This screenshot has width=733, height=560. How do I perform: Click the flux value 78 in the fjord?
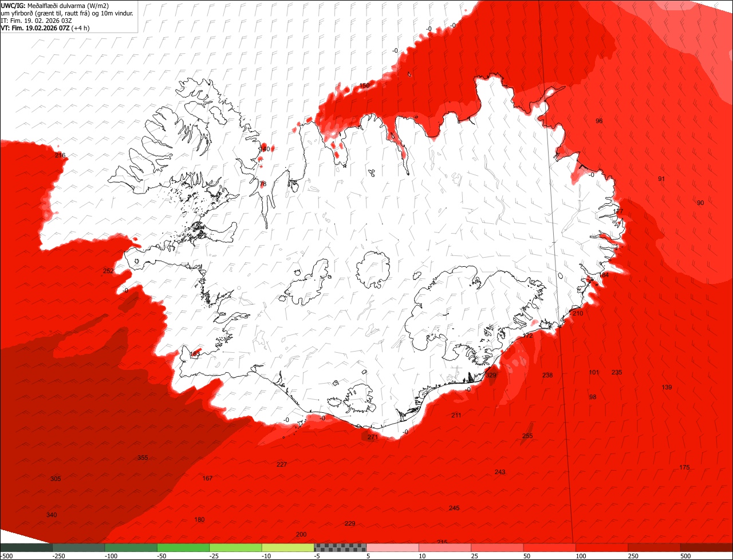tap(263, 184)
